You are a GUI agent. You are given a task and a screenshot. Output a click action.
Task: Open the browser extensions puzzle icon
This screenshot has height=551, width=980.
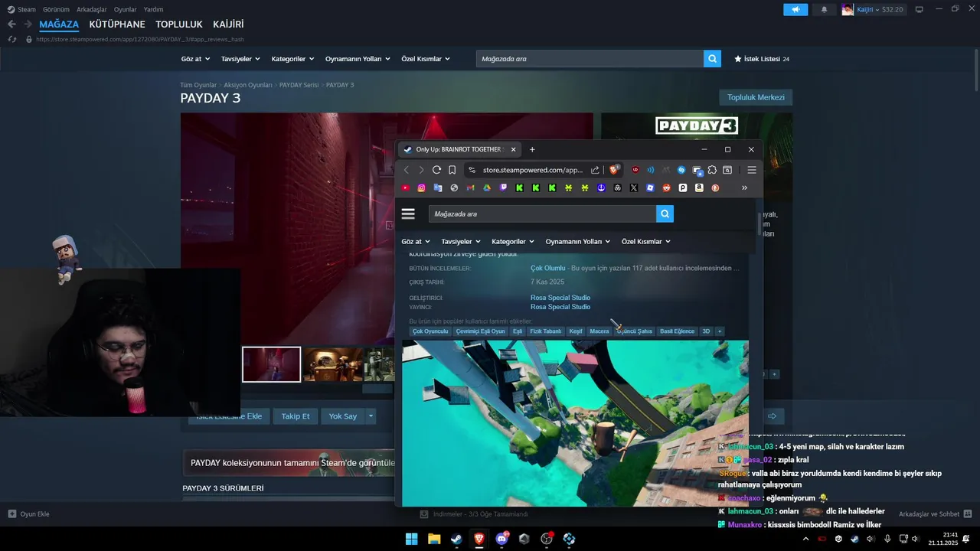coord(712,170)
